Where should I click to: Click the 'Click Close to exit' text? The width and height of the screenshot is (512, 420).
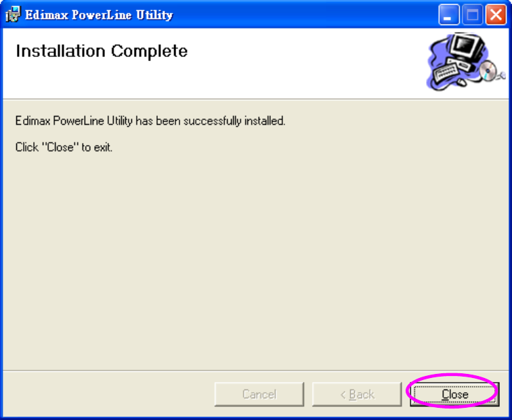point(64,147)
